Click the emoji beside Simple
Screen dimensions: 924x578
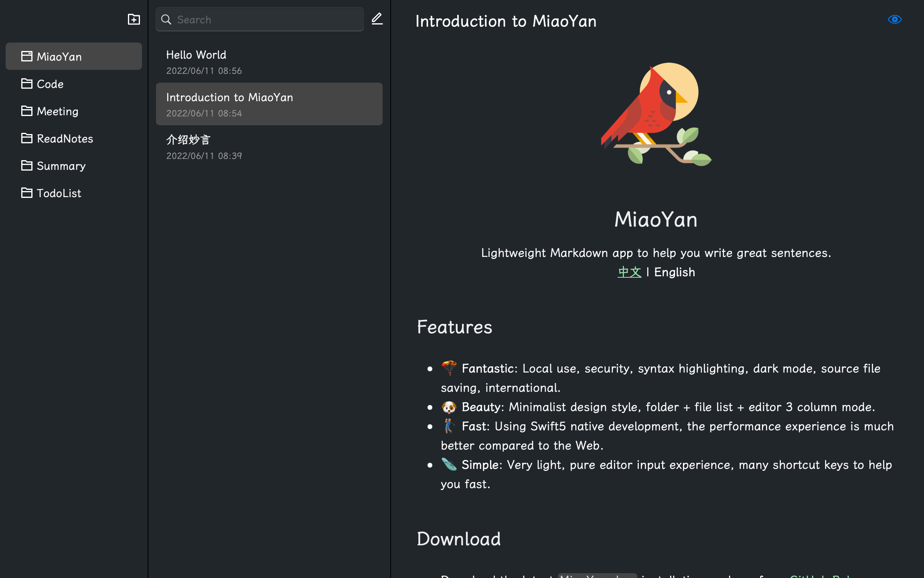click(449, 464)
